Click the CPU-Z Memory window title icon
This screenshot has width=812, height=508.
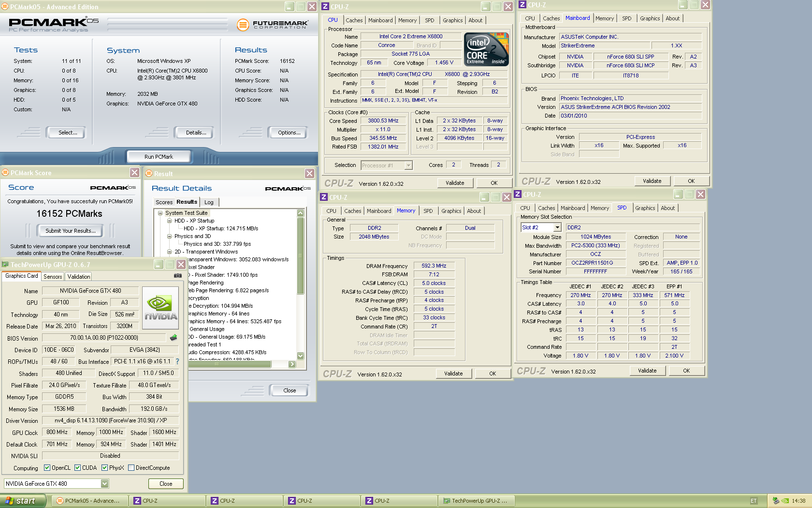click(x=324, y=197)
